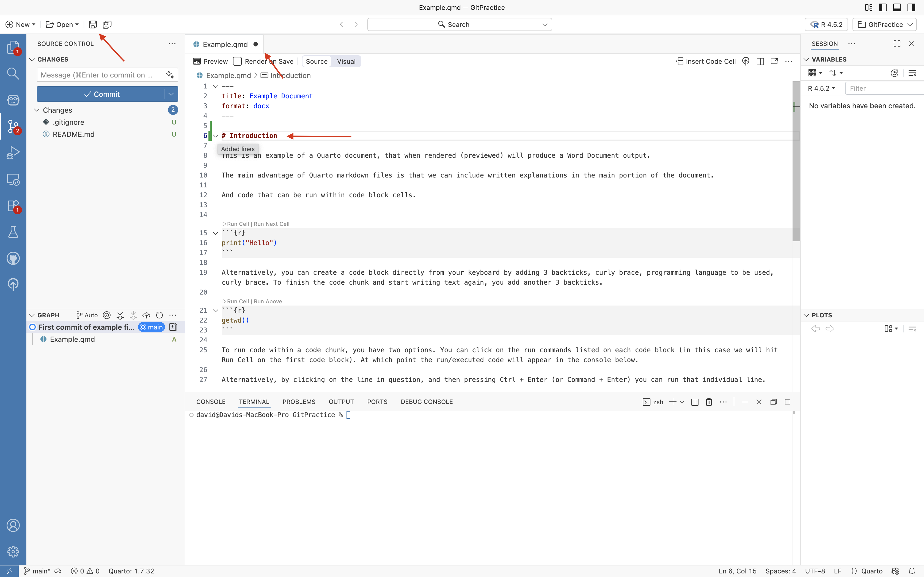
Task: Click the refresh icon in Graph section
Action: point(159,315)
